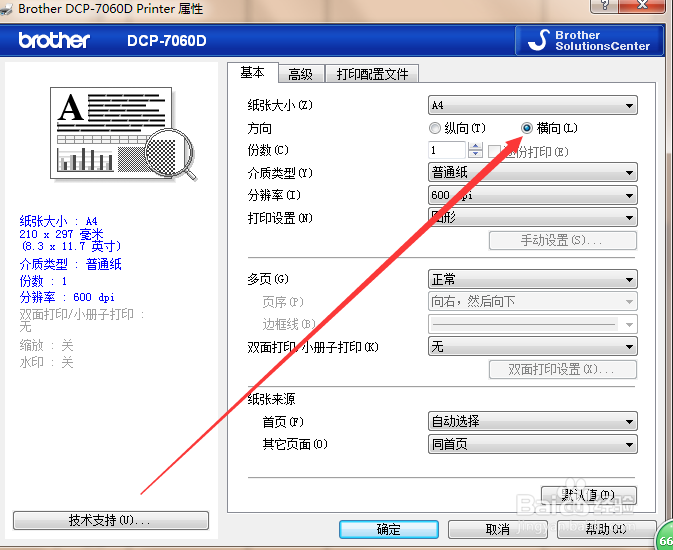
Task: Click the title bar help question button
Action: click(605, 6)
